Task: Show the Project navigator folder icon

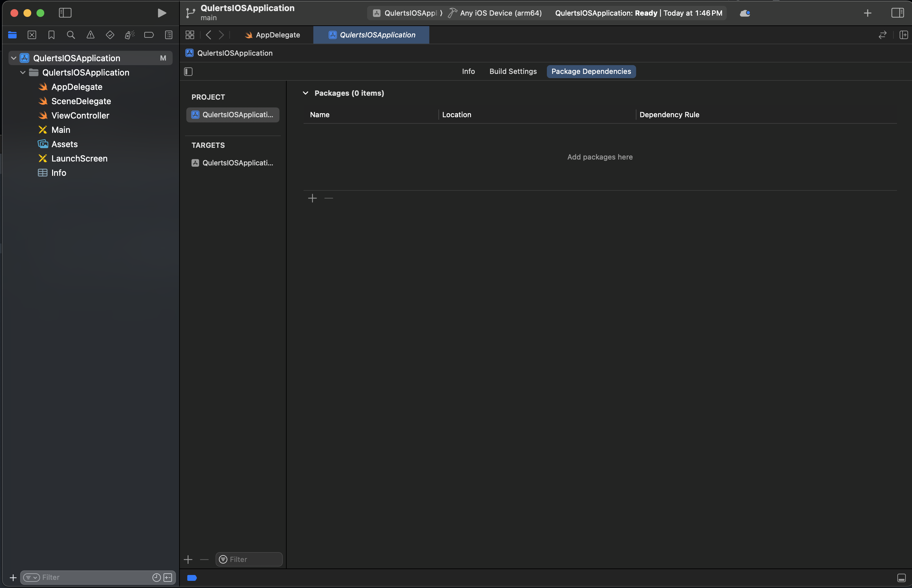Action: 12,35
